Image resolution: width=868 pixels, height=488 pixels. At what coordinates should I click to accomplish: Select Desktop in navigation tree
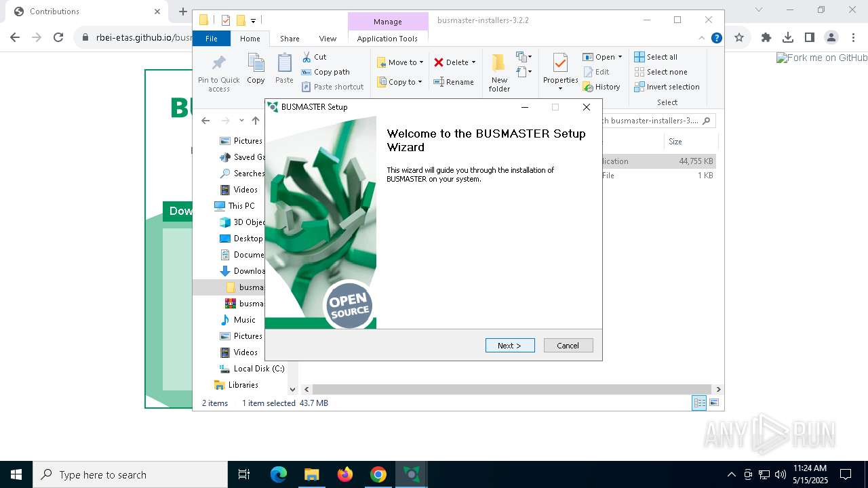pyautogui.click(x=242, y=239)
